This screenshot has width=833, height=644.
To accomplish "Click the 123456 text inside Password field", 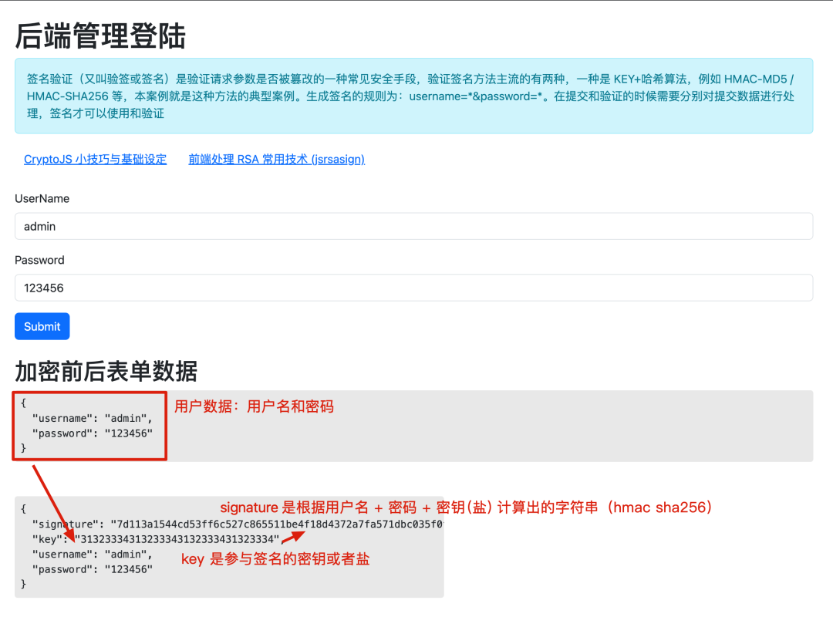I will coord(44,287).
